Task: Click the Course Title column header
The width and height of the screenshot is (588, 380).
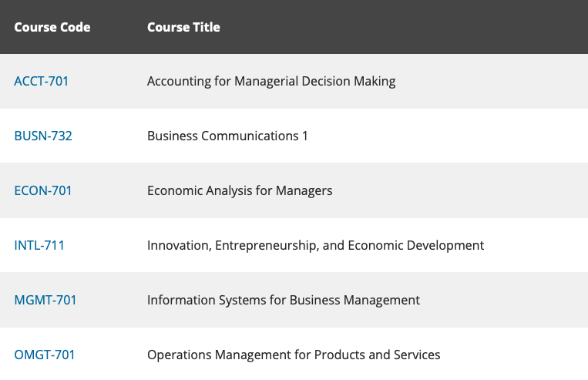Action: coord(183,27)
